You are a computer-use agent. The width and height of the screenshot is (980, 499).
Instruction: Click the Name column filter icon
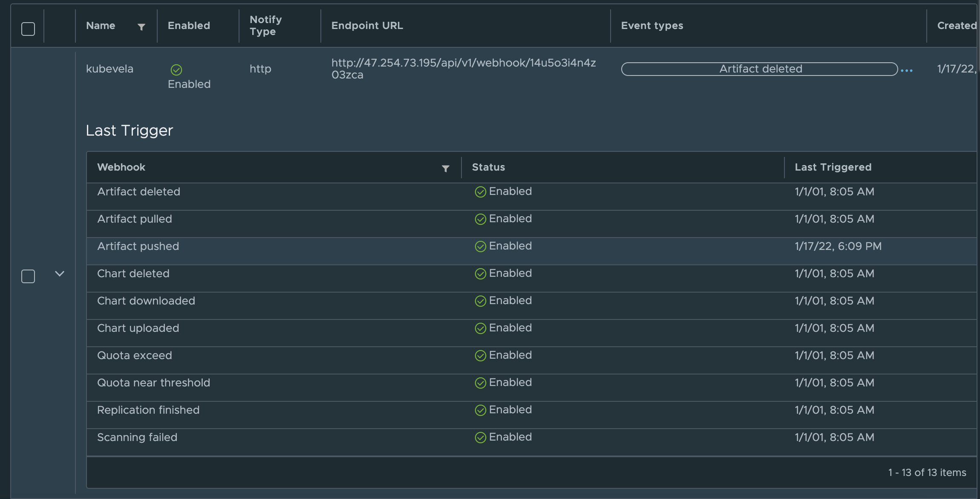point(141,27)
